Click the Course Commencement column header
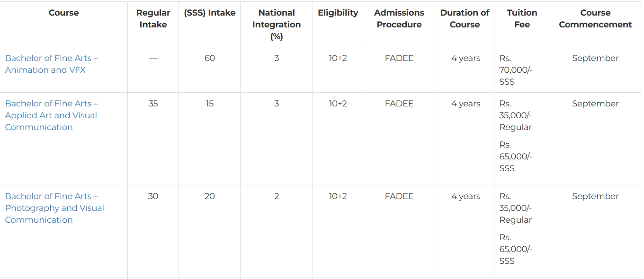 point(595,18)
